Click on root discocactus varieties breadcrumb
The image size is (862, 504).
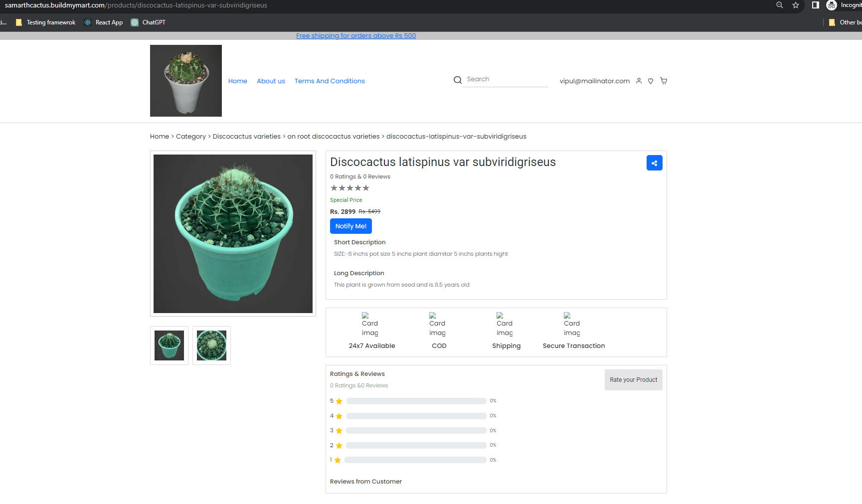[x=334, y=137]
